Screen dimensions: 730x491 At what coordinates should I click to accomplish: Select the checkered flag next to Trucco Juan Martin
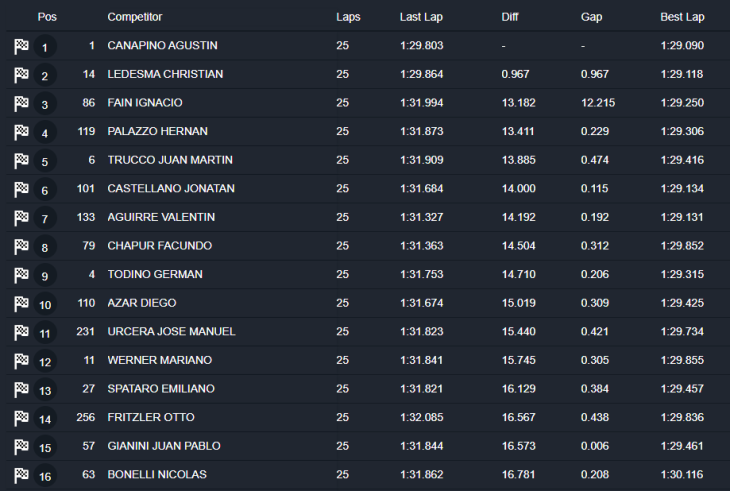coord(22,160)
